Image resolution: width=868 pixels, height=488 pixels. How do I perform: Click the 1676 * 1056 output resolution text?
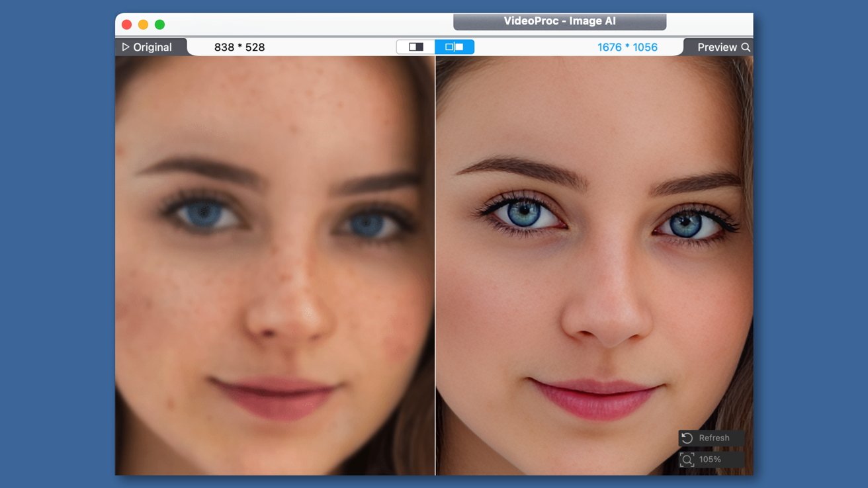(627, 47)
